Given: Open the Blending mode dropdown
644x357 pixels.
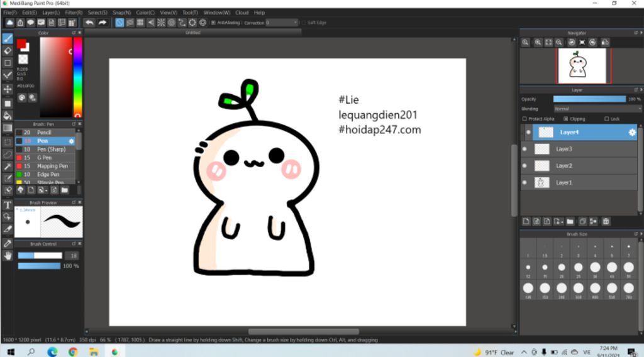Looking at the screenshot, I should point(597,109).
